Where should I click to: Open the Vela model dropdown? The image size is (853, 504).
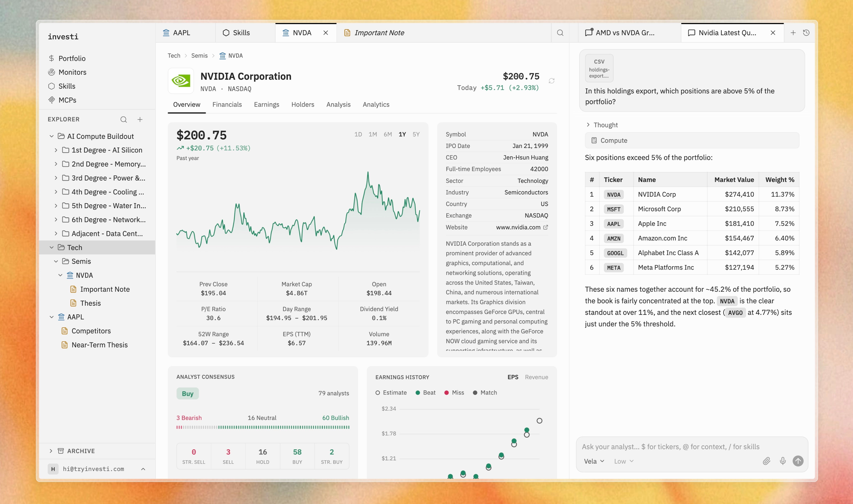point(594,461)
